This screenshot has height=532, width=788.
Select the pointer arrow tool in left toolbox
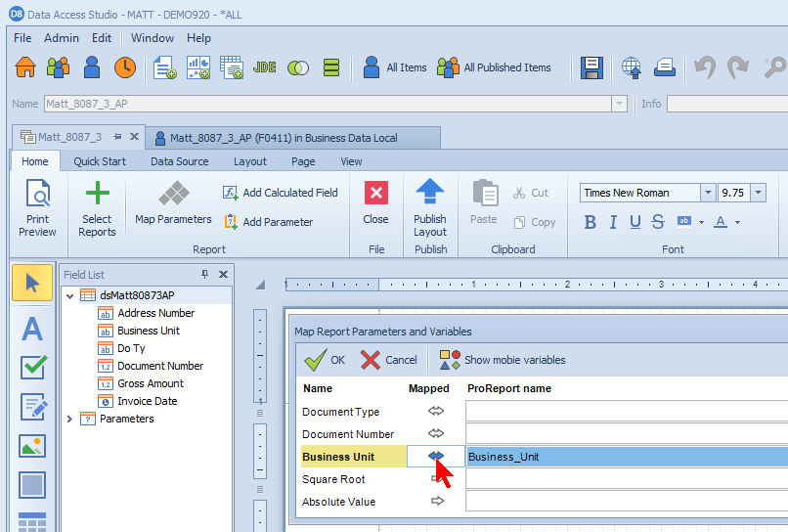[32, 283]
